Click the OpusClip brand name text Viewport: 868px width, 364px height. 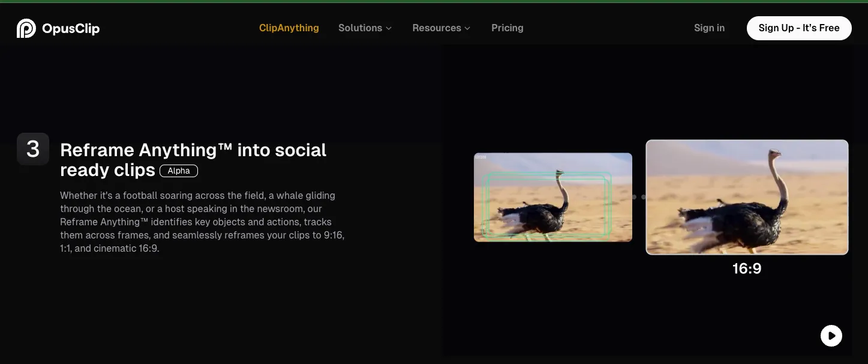click(71, 28)
